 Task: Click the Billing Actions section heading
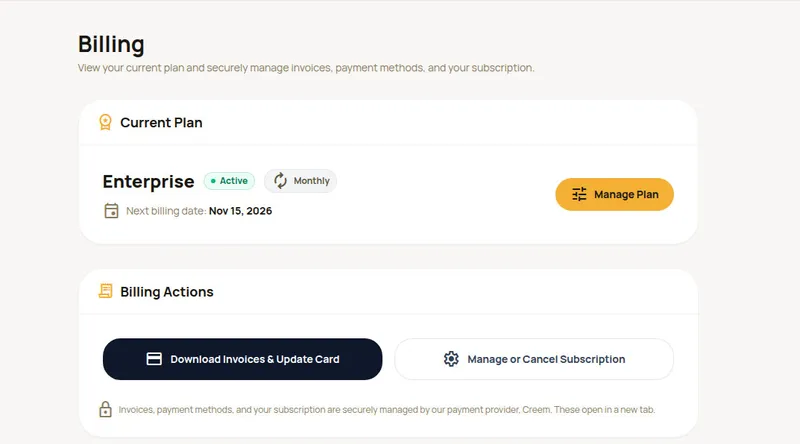click(x=167, y=291)
